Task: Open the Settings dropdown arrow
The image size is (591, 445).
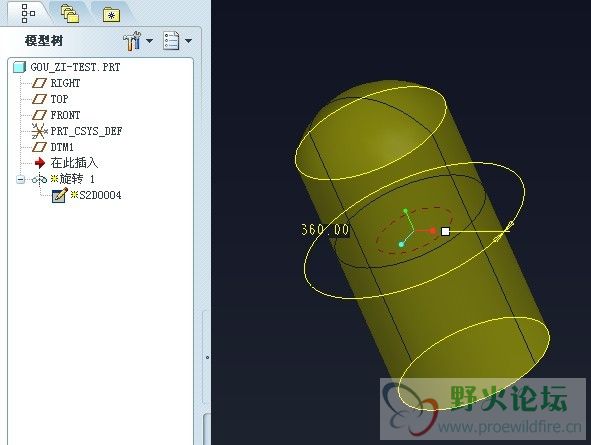Action: 150,41
